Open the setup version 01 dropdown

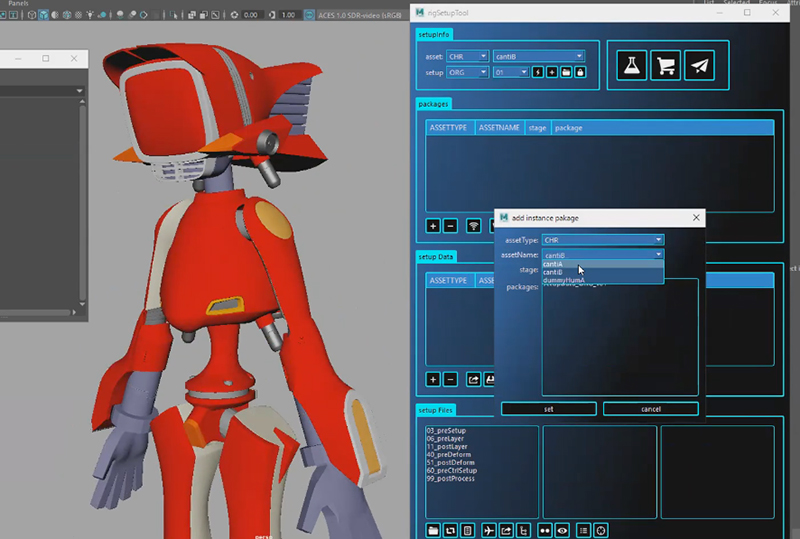511,72
